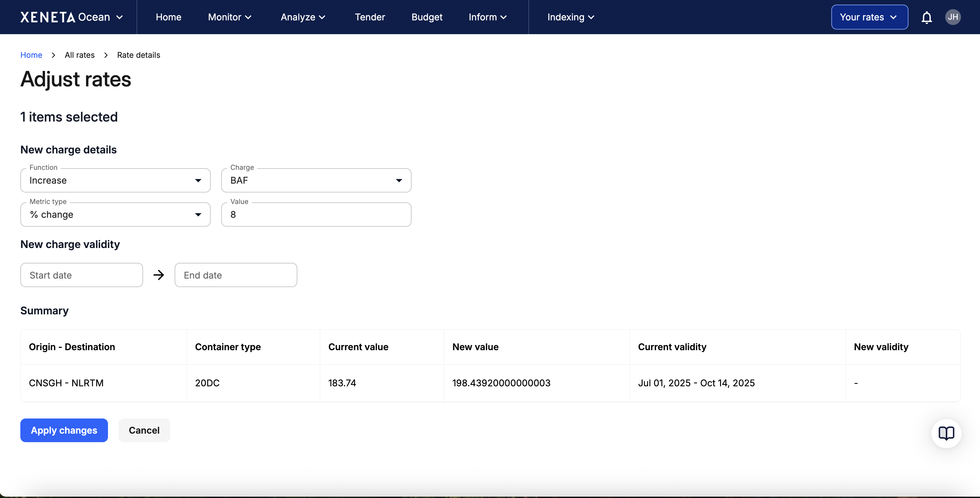Open the Inform menu

487,17
